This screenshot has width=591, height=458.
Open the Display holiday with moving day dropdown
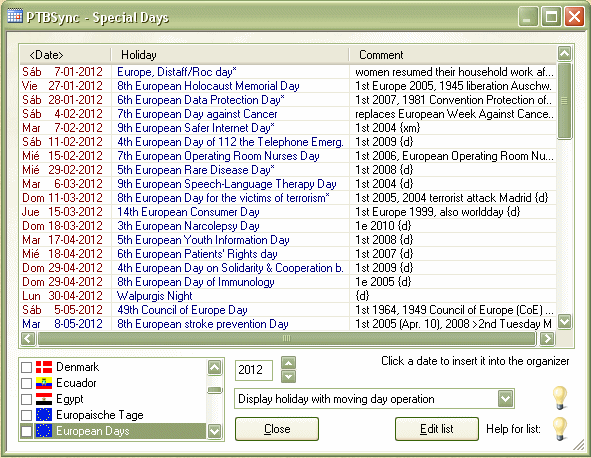tap(505, 399)
